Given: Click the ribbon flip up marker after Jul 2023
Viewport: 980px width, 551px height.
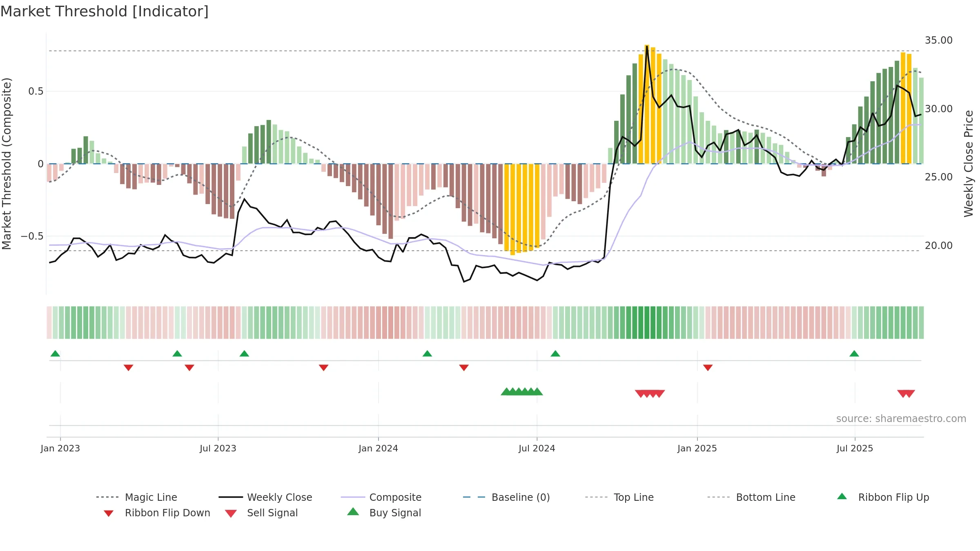Looking at the screenshot, I should [x=244, y=353].
